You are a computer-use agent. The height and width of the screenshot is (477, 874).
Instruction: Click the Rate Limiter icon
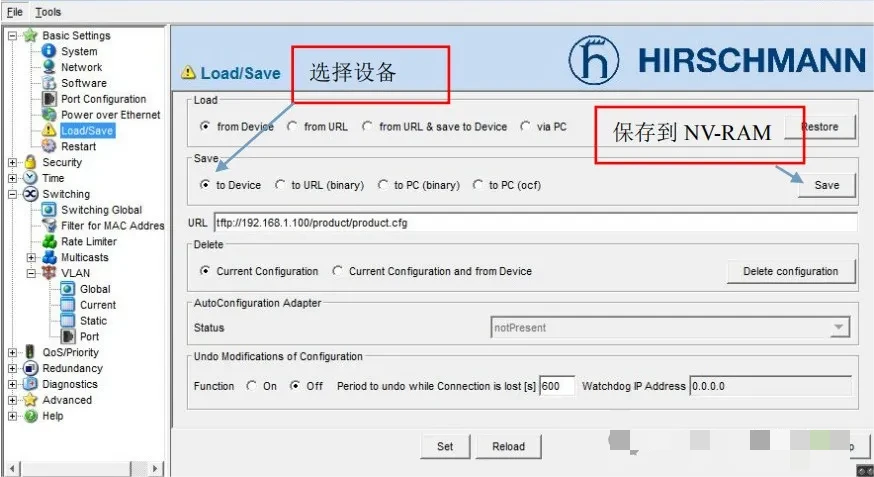coord(49,241)
